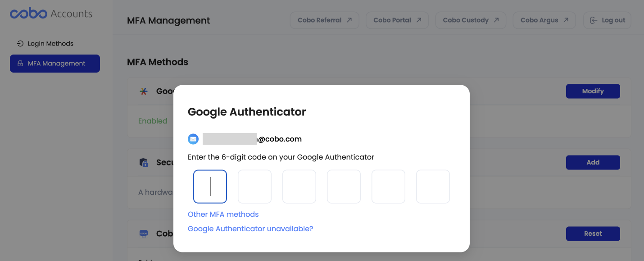Click the lock icon beside MFA Management
The width and height of the screenshot is (644, 261).
20,64
